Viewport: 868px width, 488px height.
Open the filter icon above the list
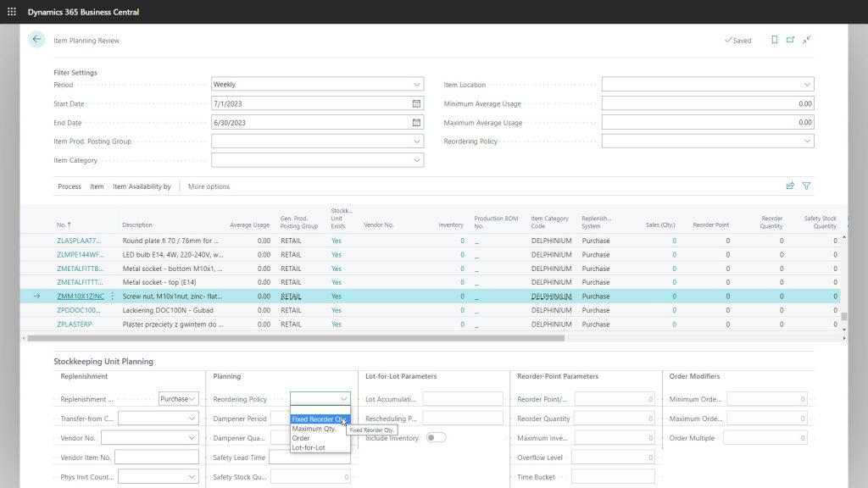(806, 186)
